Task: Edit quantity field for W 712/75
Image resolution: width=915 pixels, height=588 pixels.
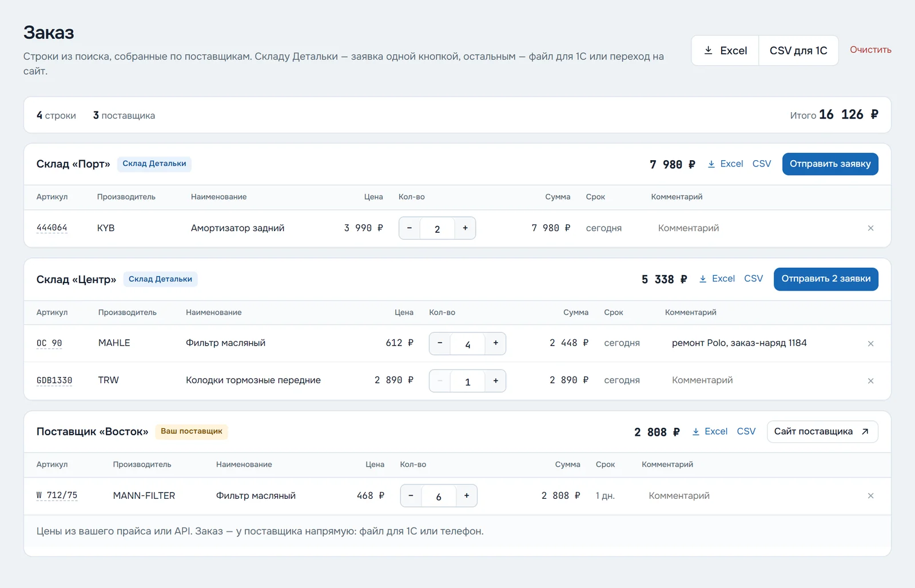Action: 439,496
